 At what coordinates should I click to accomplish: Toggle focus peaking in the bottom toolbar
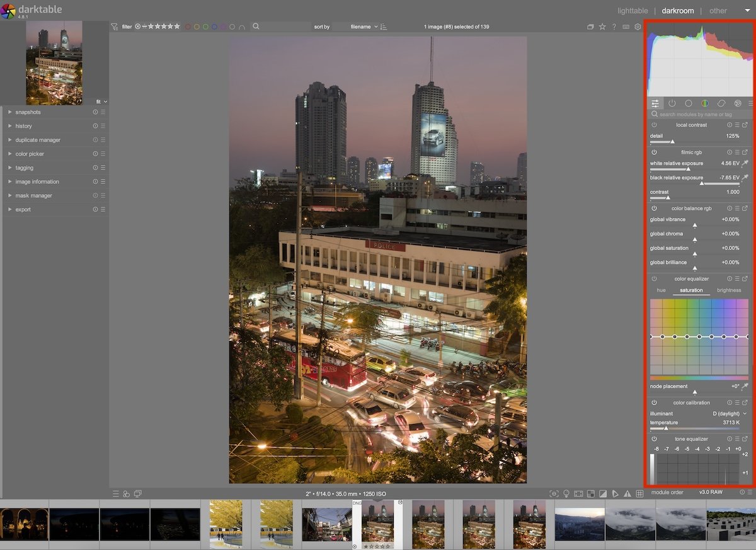[555, 494]
